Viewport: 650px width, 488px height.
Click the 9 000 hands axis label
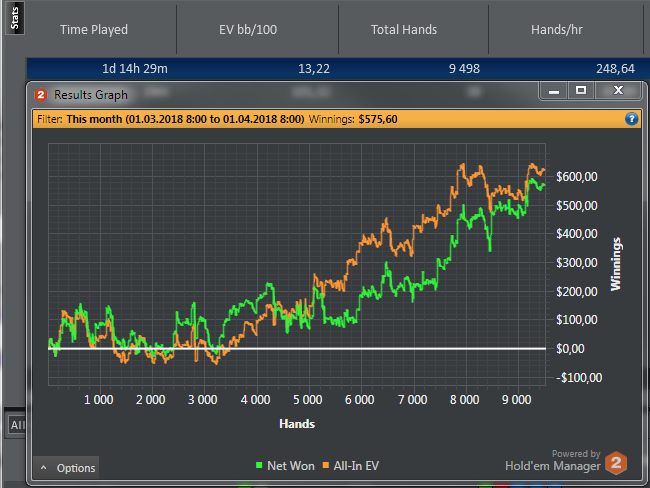click(517, 400)
